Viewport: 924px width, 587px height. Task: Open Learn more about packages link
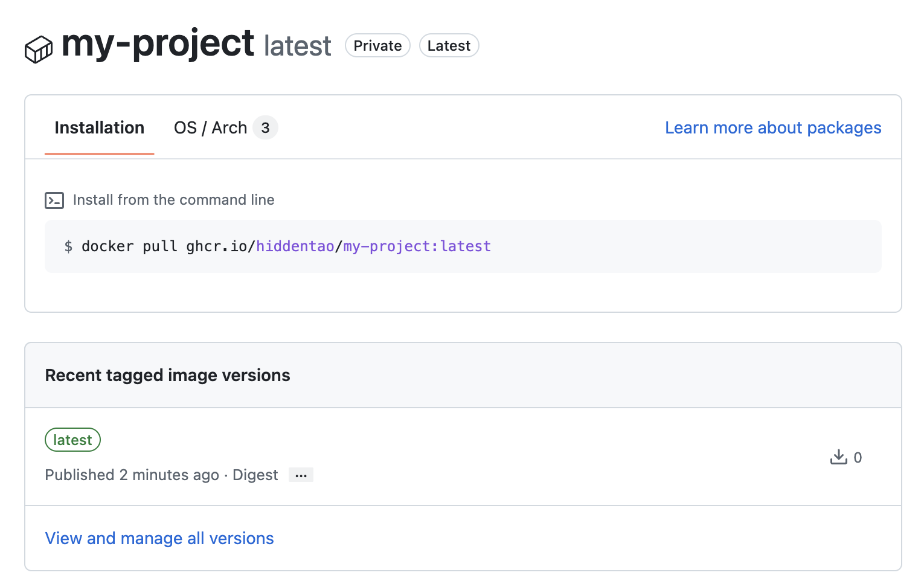coord(772,128)
